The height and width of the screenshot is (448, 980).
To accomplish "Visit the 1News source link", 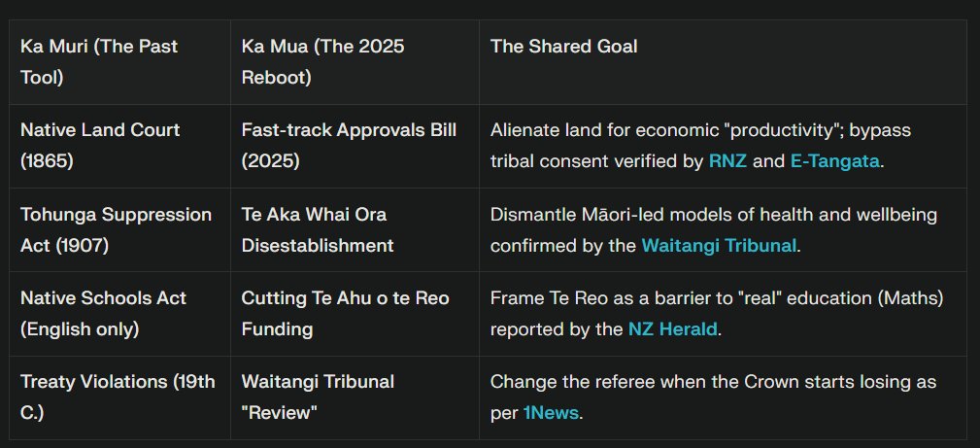I will [551, 413].
